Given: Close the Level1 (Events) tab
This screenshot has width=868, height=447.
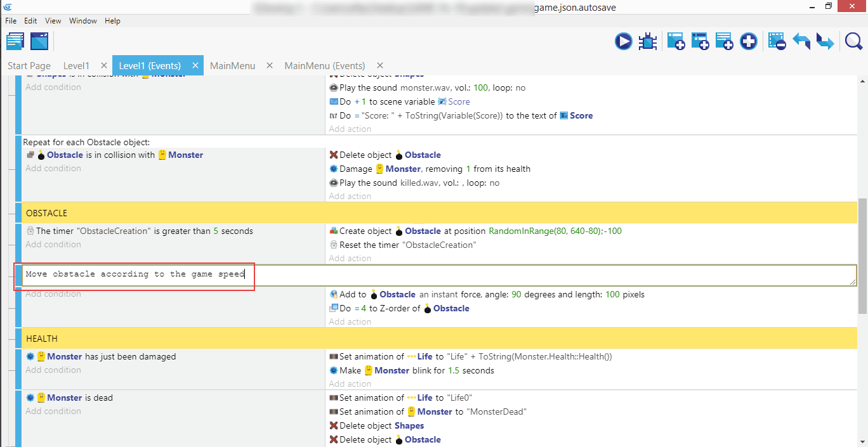Looking at the screenshot, I should pyautogui.click(x=195, y=65).
